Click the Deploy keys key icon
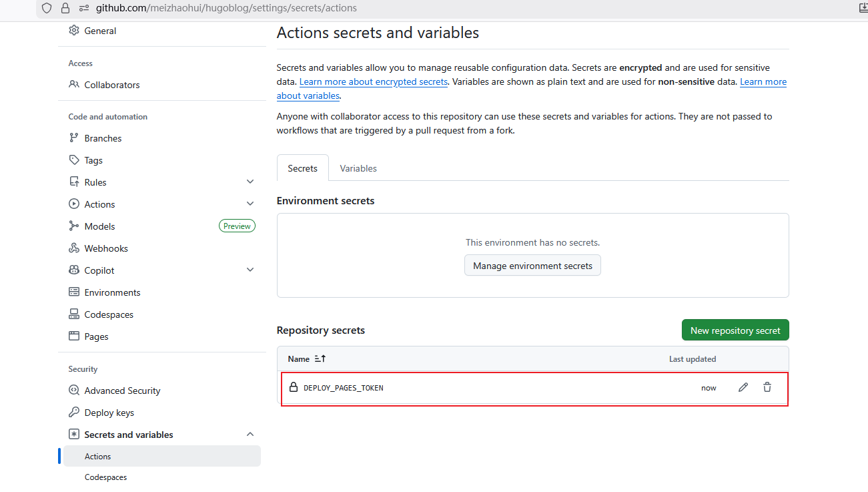This screenshot has height=492, width=868. coord(74,413)
